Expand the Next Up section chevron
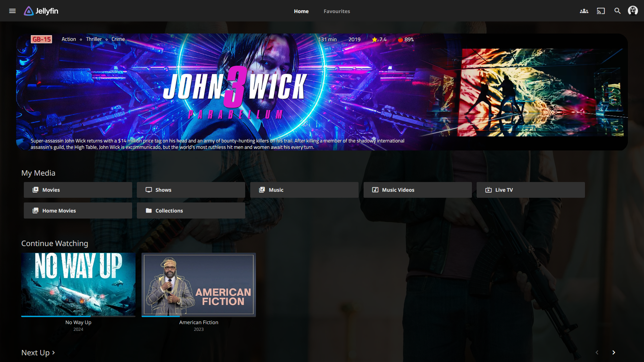 (x=53, y=353)
